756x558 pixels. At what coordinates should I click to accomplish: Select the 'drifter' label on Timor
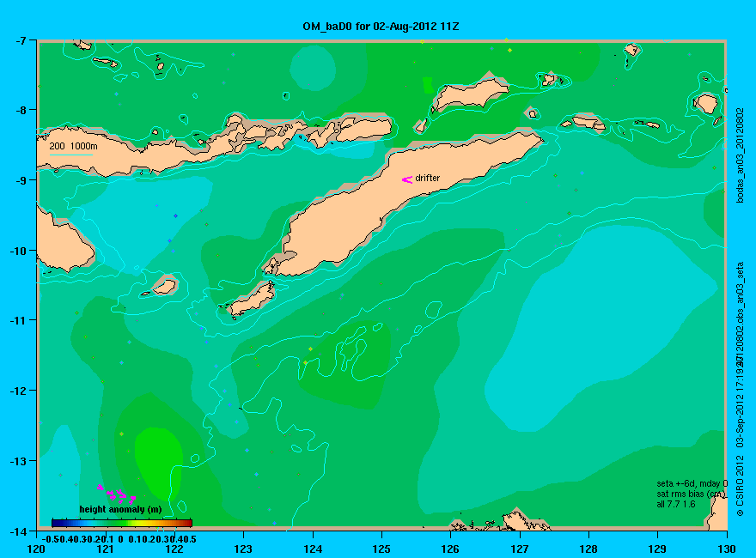[x=427, y=178]
